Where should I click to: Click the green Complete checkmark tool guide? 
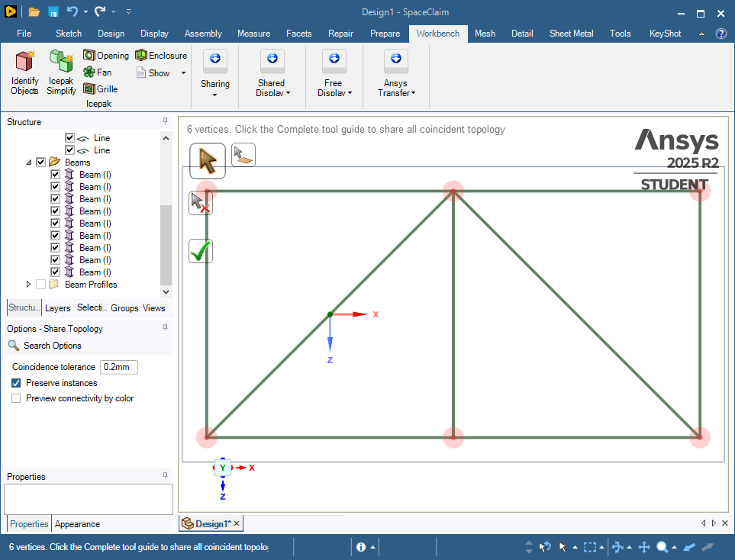click(x=201, y=251)
